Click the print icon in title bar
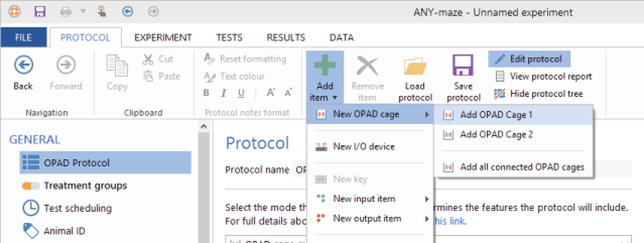Image resolution: width=644 pixels, height=243 pixels. 66,11
